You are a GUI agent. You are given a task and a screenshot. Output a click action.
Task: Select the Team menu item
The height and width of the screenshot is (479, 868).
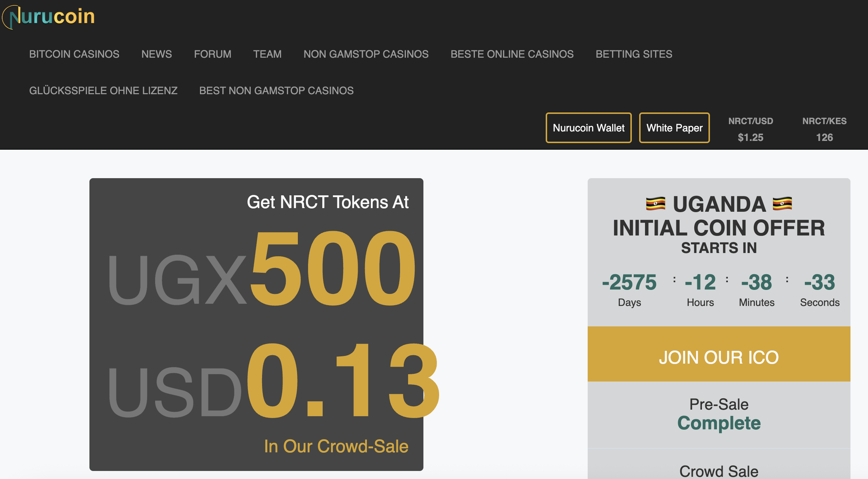click(267, 54)
